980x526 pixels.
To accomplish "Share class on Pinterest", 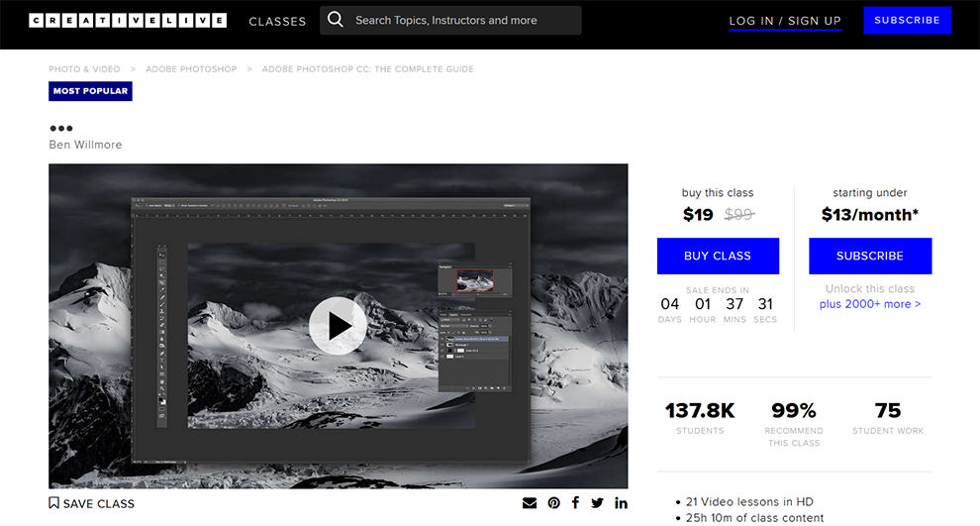I will (x=553, y=503).
